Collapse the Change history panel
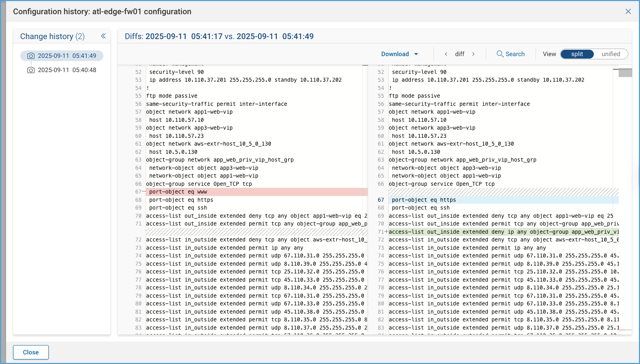 (x=103, y=36)
